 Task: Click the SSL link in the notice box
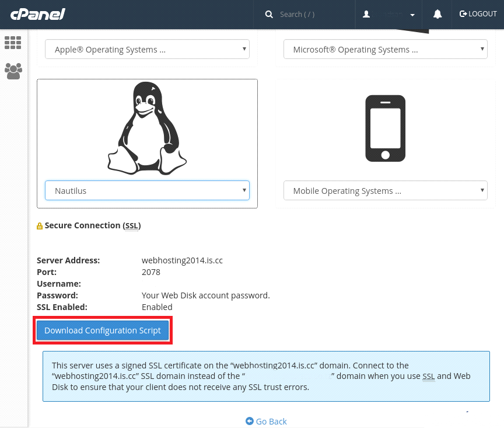click(429, 376)
